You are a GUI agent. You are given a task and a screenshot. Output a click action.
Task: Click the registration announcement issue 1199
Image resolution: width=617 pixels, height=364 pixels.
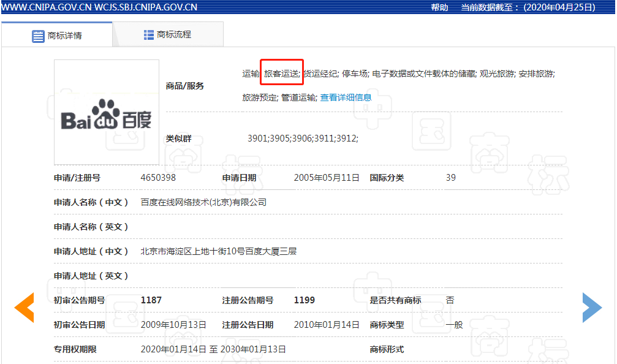click(305, 300)
